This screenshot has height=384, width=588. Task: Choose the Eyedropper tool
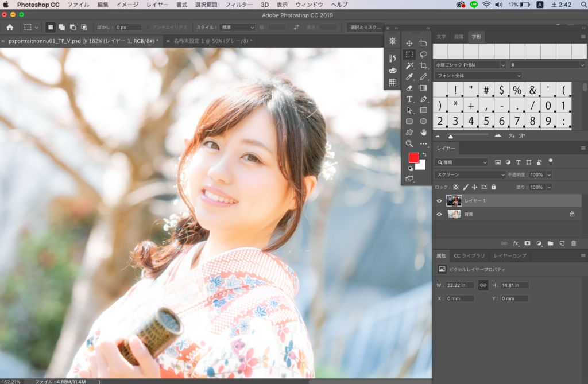point(409,77)
